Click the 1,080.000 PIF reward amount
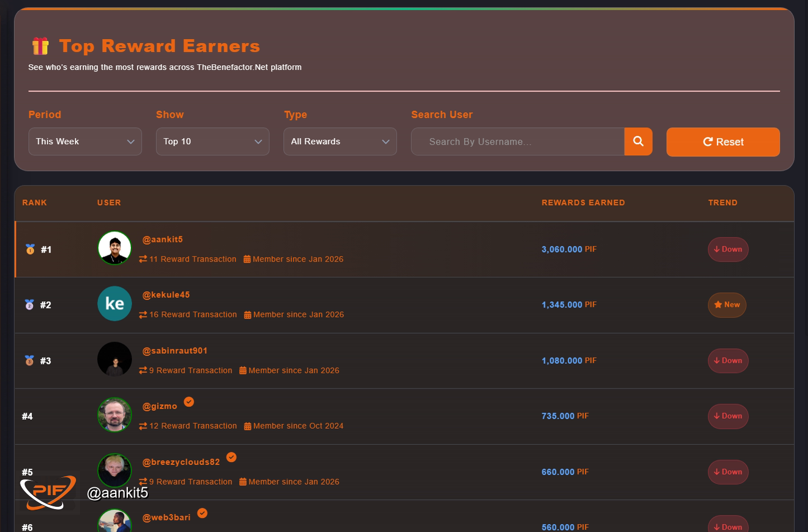This screenshot has height=532, width=808. (x=569, y=360)
